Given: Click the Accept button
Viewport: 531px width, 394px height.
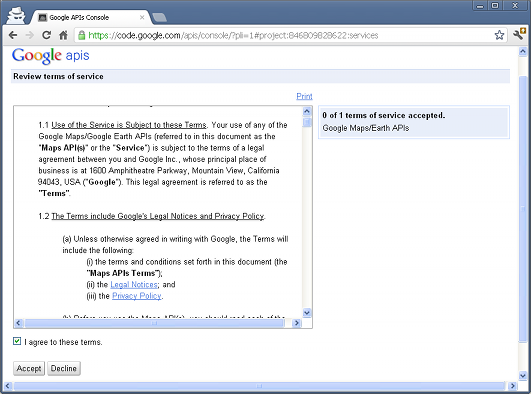Looking at the screenshot, I should pos(29,368).
